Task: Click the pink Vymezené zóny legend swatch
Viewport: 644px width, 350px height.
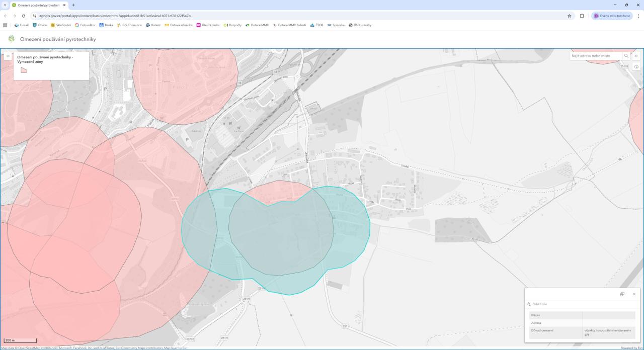Action: pyautogui.click(x=24, y=70)
